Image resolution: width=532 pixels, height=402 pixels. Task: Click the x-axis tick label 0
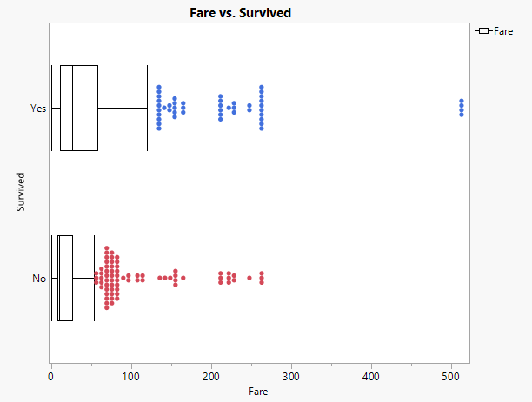pyautogui.click(x=51, y=377)
